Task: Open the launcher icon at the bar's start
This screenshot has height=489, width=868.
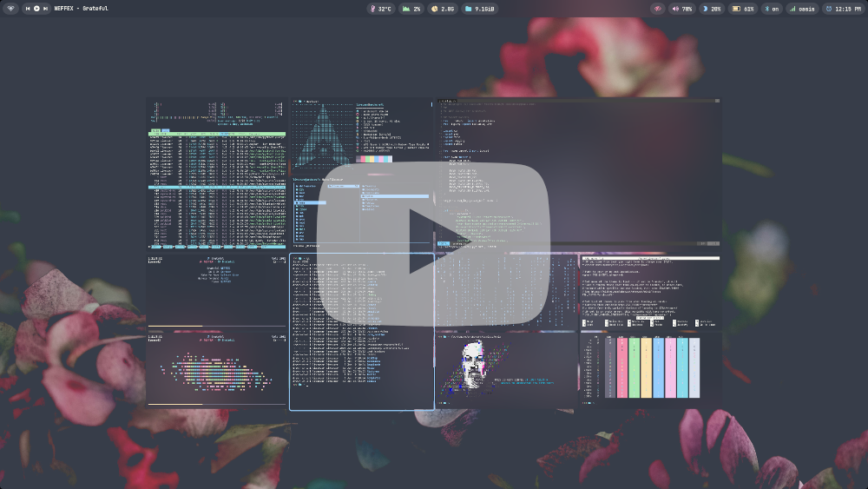Action: (x=10, y=9)
